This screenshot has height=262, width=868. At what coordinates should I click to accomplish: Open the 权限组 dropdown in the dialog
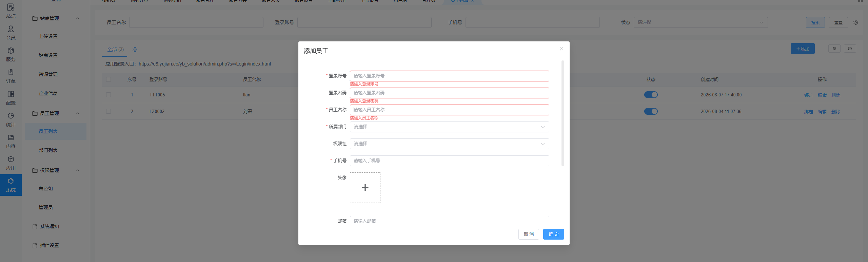point(450,144)
